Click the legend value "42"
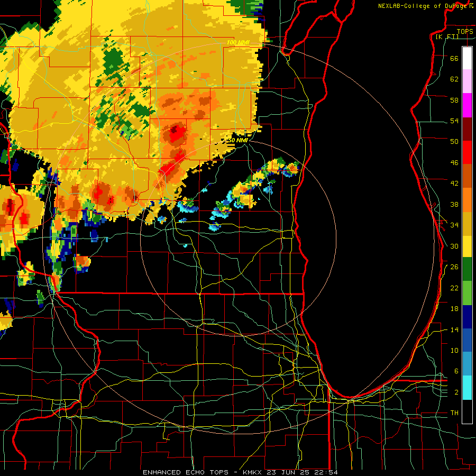476x476 pixels. tap(454, 184)
